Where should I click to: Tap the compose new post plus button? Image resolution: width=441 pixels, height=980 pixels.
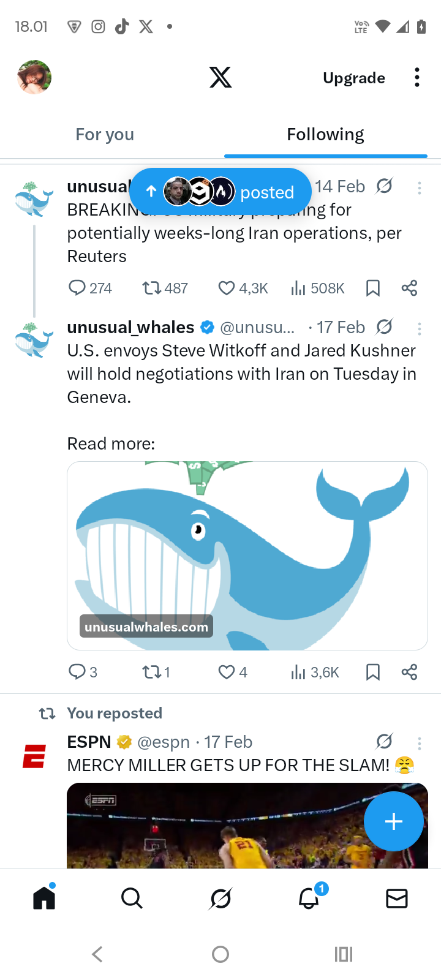(x=393, y=821)
